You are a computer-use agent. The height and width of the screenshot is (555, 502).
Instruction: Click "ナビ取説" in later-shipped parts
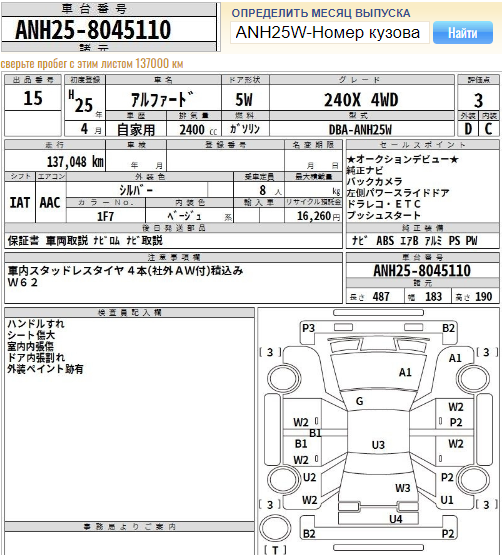coord(144,241)
